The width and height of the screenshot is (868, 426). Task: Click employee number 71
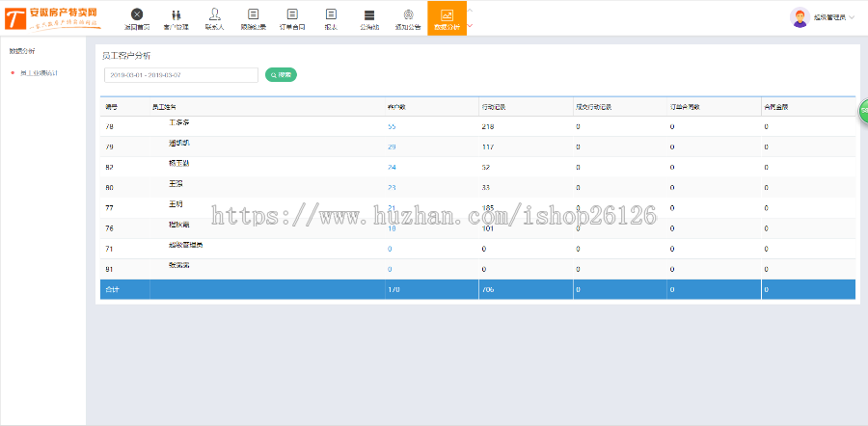(x=109, y=249)
